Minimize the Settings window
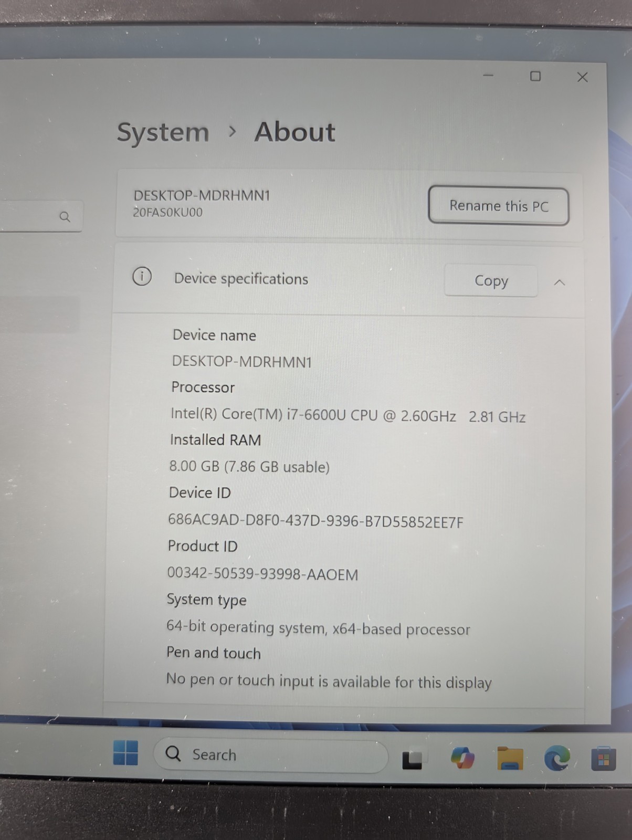The width and height of the screenshot is (632, 840). 488,76
